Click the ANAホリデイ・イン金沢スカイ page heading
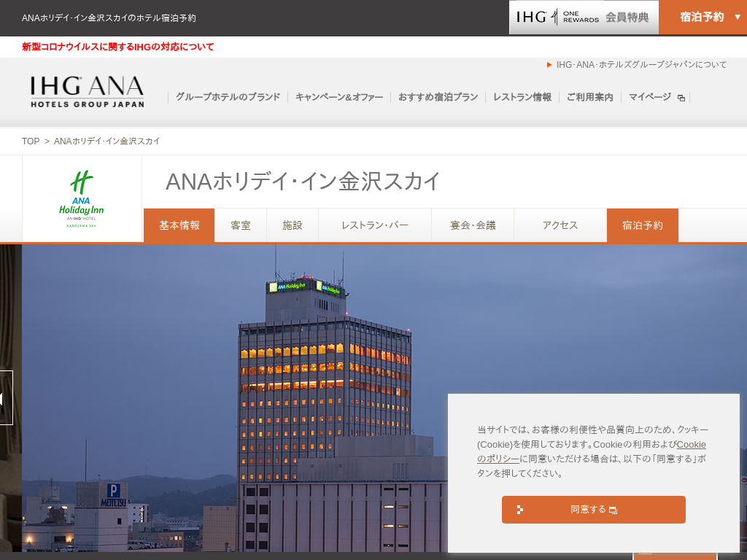 click(x=303, y=182)
